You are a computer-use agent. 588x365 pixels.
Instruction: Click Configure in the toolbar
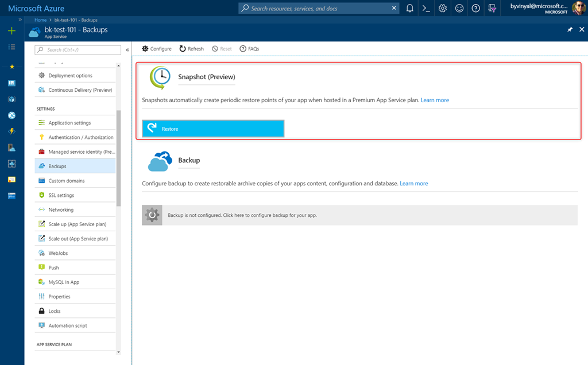(x=157, y=49)
